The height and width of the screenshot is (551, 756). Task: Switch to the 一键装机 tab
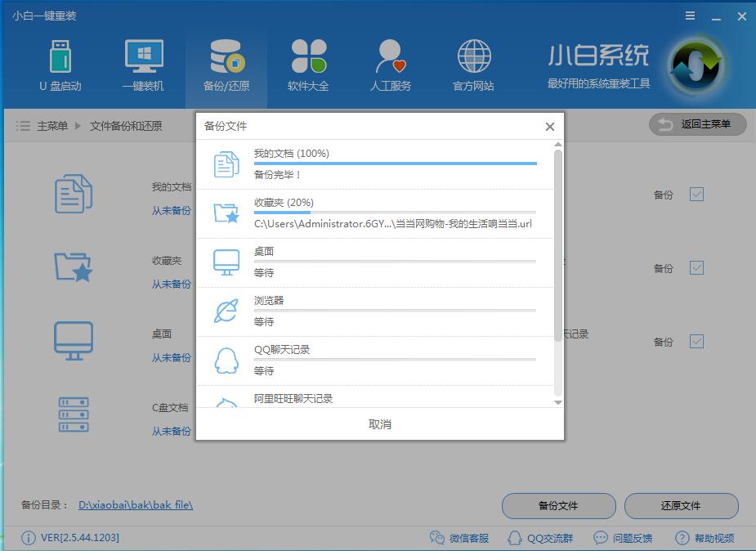point(143,54)
